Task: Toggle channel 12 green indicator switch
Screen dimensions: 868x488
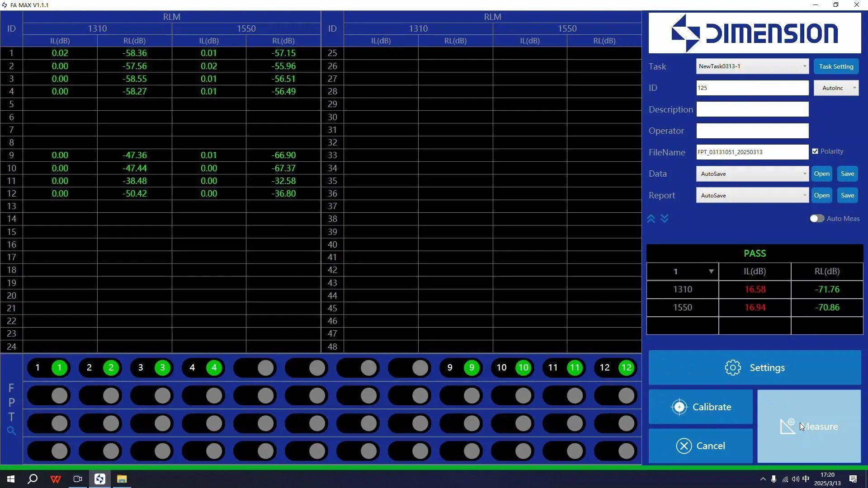Action: 626,368
